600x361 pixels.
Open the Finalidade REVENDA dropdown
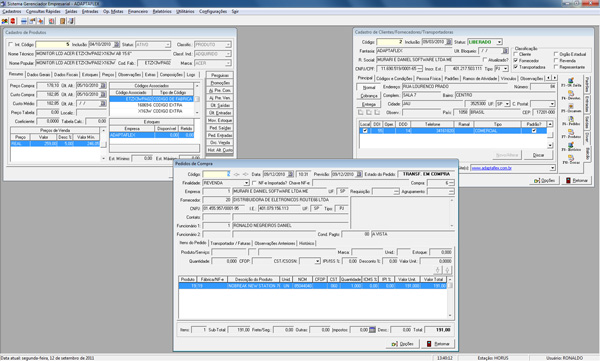[246, 183]
